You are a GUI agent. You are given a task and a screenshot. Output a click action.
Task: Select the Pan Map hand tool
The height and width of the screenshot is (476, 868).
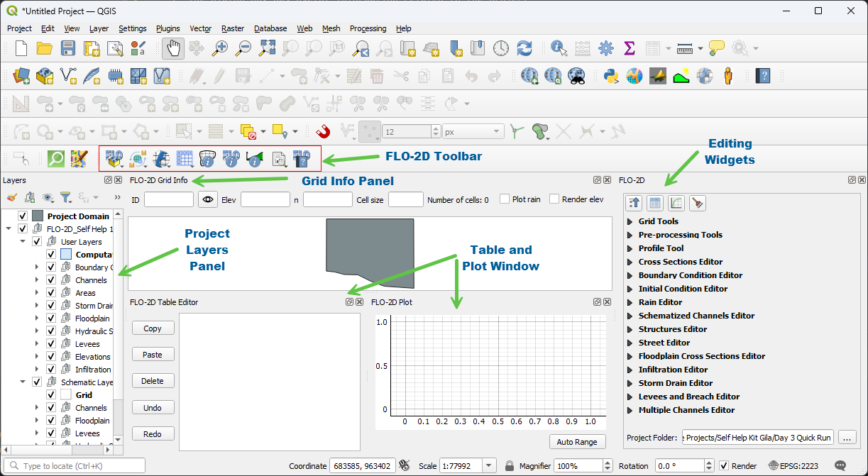(172, 48)
